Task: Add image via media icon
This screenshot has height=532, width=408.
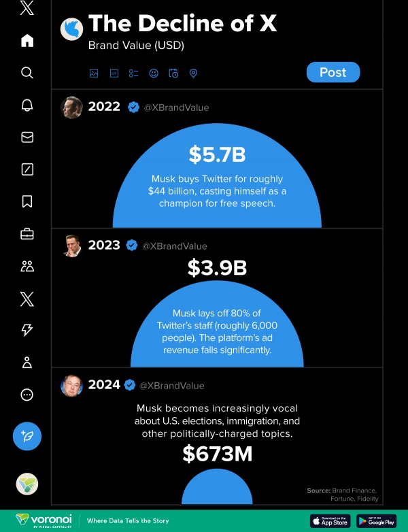Action: [94, 73]
